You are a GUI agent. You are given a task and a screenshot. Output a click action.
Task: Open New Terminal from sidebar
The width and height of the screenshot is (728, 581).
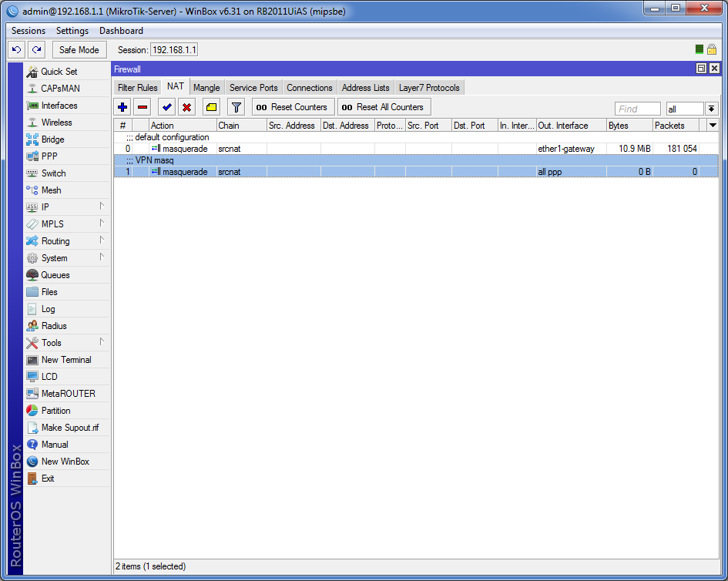click(x=67, y=360)
